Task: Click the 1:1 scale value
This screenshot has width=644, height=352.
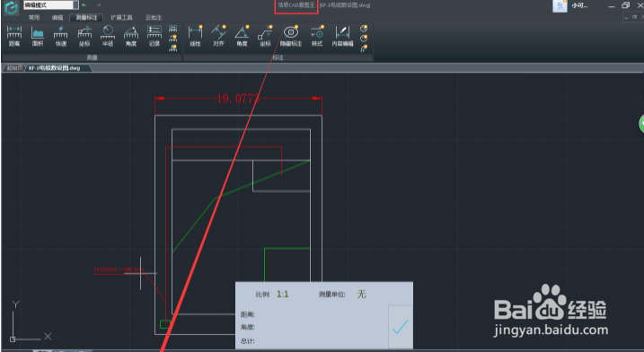Action: coord(283,295)
